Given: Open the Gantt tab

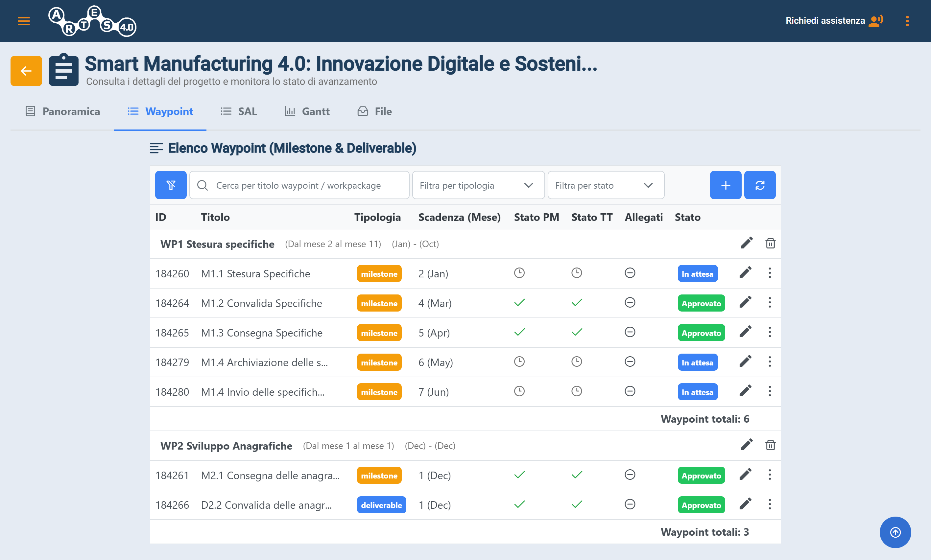Looking at the screenshot, I should tap(307, 111).
